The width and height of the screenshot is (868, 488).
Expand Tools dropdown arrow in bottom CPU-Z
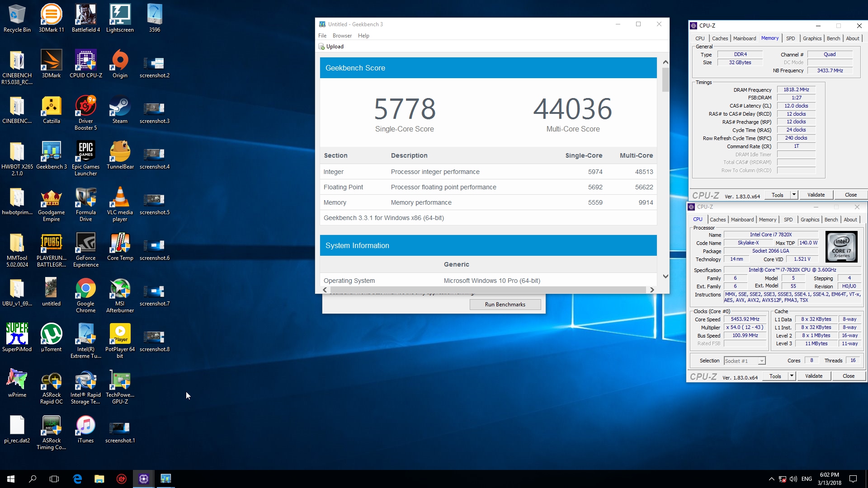click(792, 376)
